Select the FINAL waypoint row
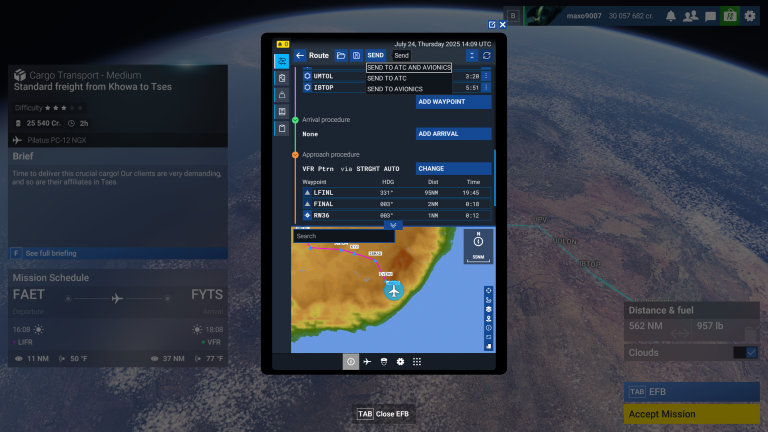Viewport: 768px width, 432px height. (397, 204)
